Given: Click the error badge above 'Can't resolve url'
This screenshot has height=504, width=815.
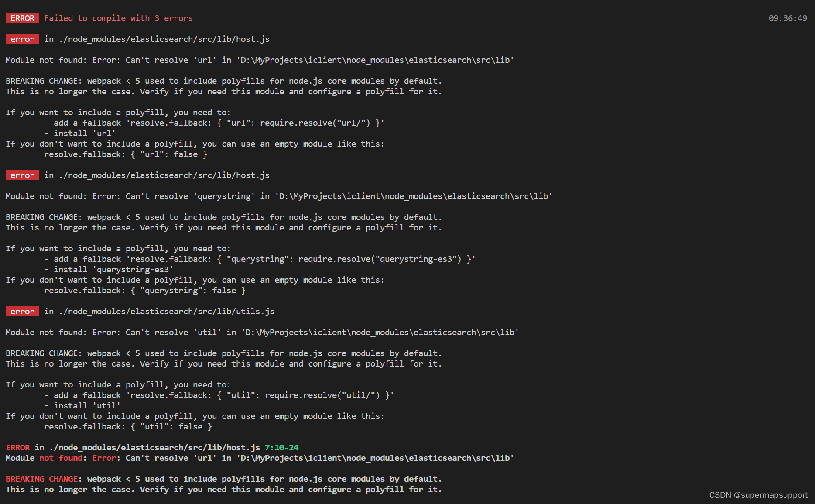Looking at the screenshot, I should tap(22, 39).
